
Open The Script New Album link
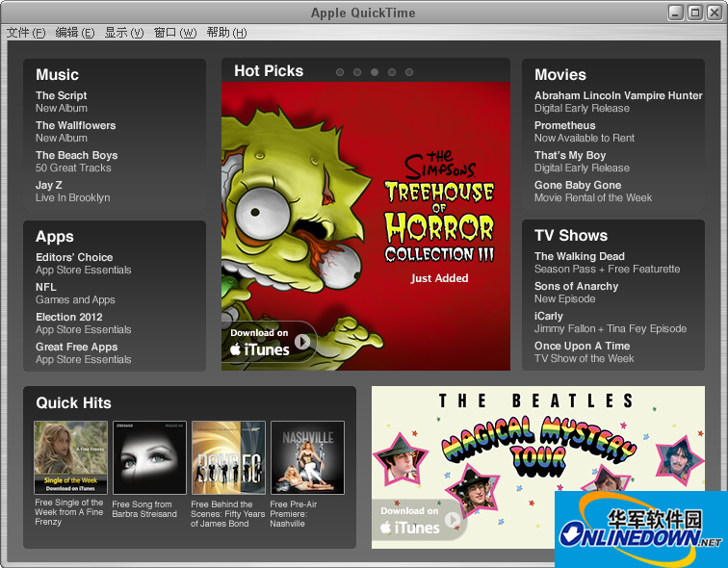coord(62,102)
